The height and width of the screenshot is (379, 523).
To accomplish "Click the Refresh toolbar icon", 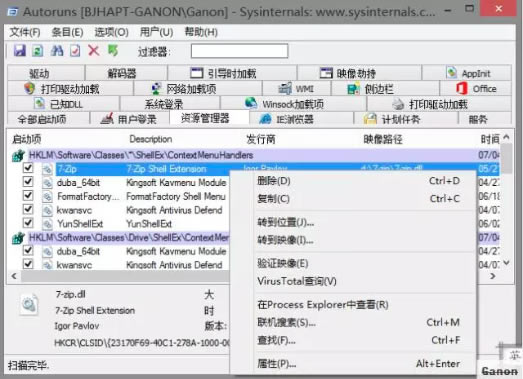I will 38,51.
